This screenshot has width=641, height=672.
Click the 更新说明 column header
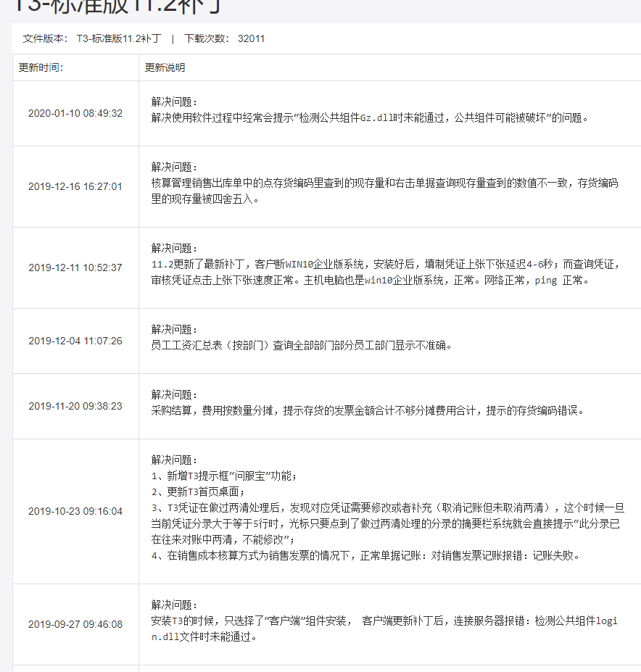(165, 67)
